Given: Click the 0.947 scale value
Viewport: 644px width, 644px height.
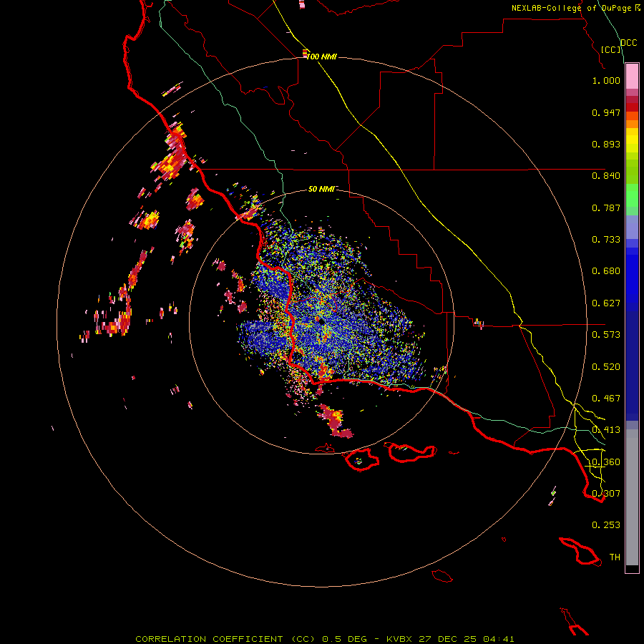Looking at the screenshot, I should pos(606,112).
